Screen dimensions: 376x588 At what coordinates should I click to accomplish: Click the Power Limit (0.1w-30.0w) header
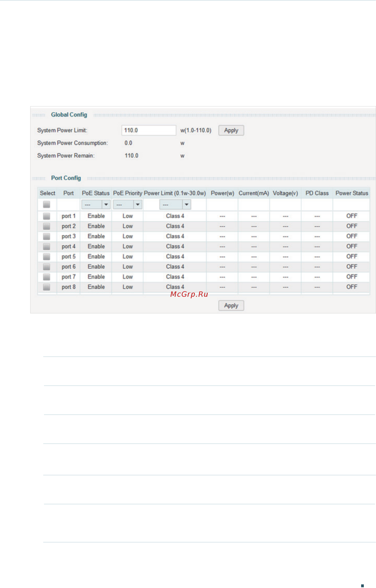click(x=175, y=193)
